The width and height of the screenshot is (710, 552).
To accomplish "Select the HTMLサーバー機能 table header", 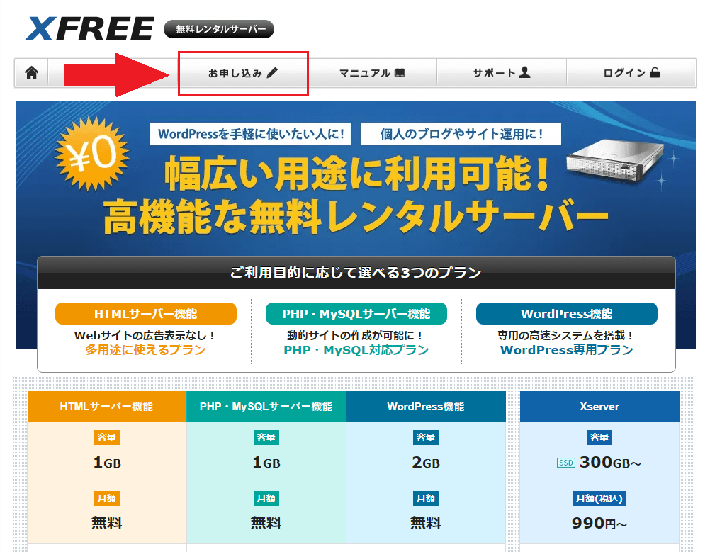I will tap(107, 406).
